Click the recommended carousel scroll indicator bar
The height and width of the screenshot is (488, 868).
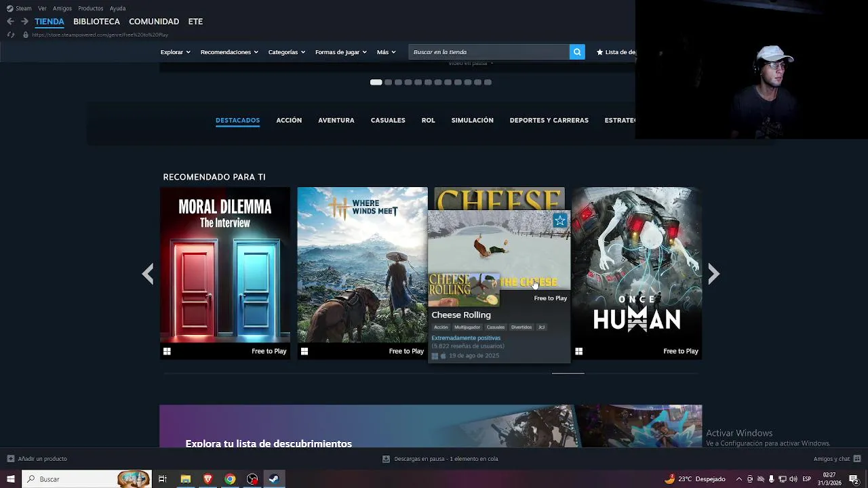pos(568,373)
